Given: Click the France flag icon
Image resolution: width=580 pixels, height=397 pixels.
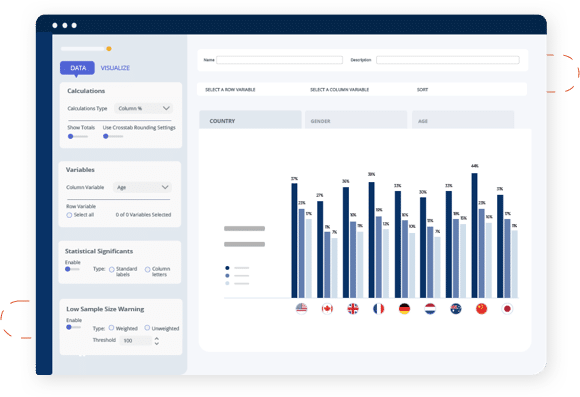Looking at the screenshot, I should (378, 308).
